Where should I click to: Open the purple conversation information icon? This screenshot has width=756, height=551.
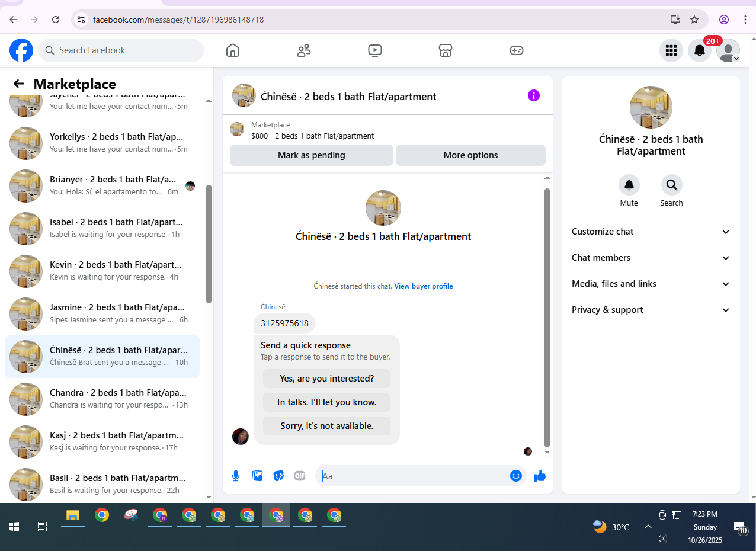point(534,95)
